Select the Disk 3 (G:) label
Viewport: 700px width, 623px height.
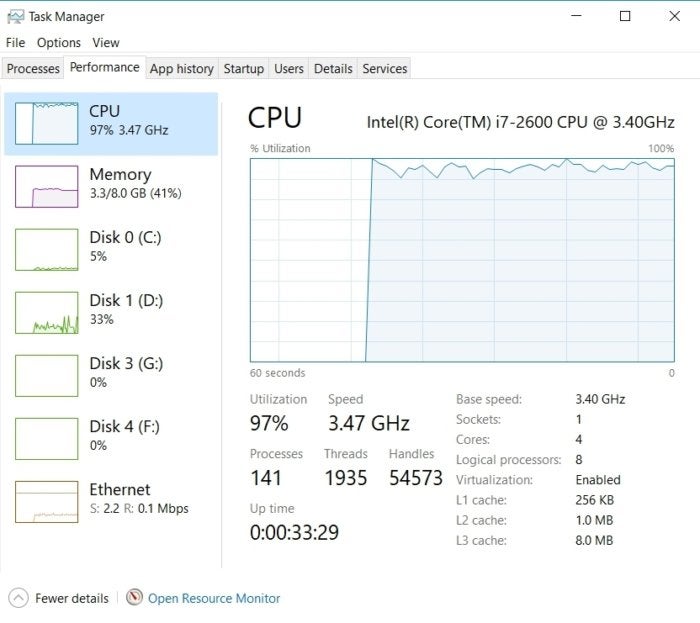click(x=126, y=364)
